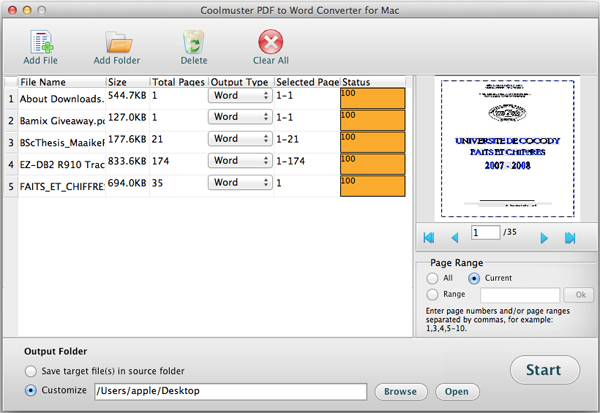This screenshot has height=413, width=600.
Task: Jump to first preview page arrow
Action: pos(429,238)
